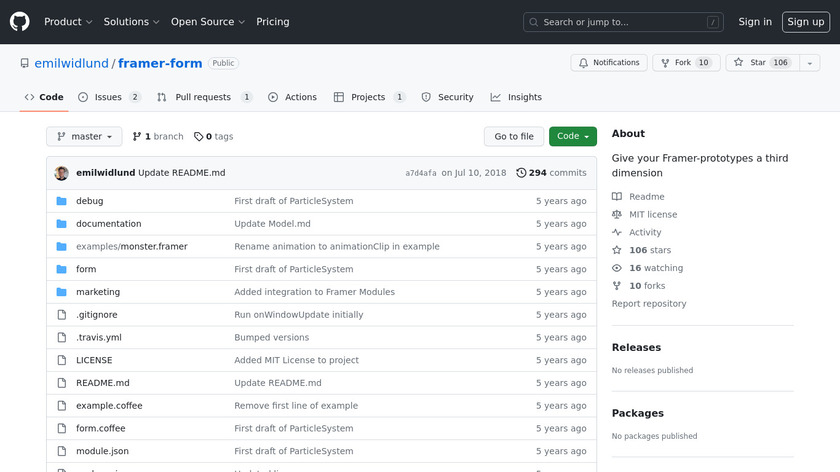Open the Pull requests tab
The image size is (840, 472).
(203, 97)
